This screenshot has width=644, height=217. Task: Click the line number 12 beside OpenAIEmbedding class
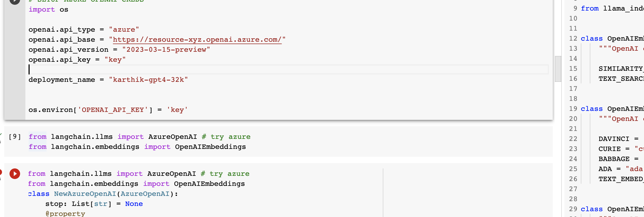point(573,38)
